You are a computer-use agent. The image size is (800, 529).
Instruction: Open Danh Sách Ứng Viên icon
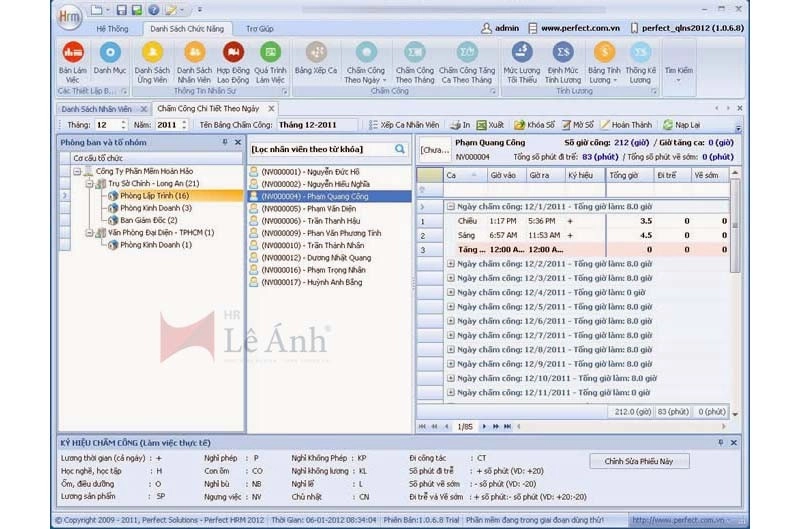152,59
